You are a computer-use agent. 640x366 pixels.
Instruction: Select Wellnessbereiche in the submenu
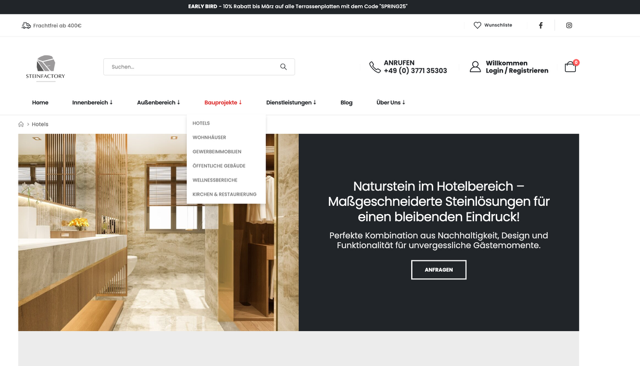point(215,180)
